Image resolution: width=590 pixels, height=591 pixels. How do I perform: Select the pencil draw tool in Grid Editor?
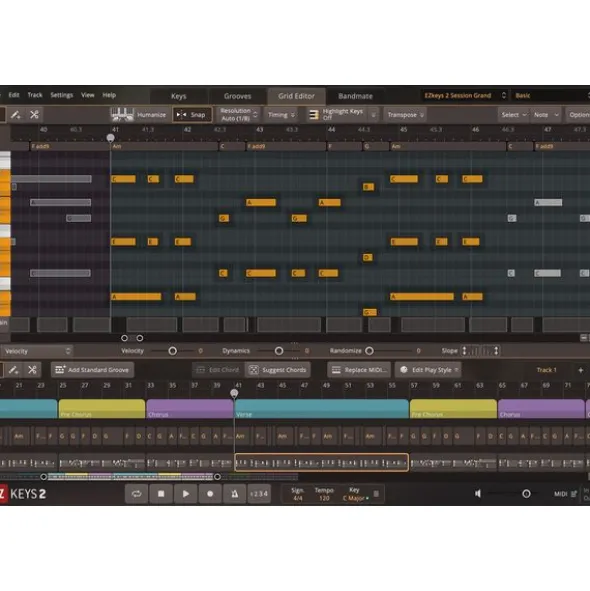15,115
